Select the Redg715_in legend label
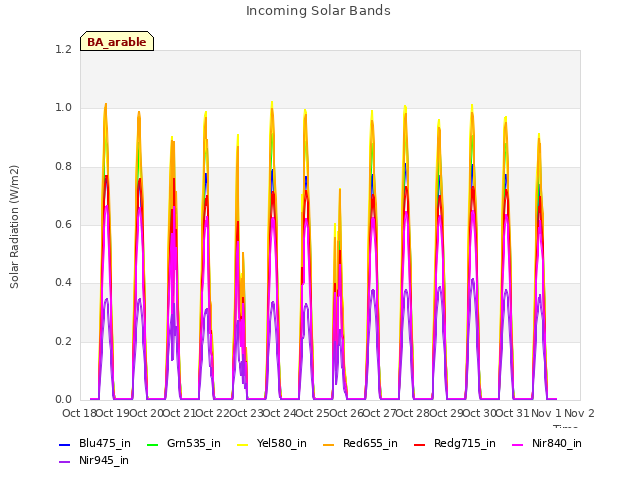The width and height of the screenshot is (640, 480). click(465, 443)
